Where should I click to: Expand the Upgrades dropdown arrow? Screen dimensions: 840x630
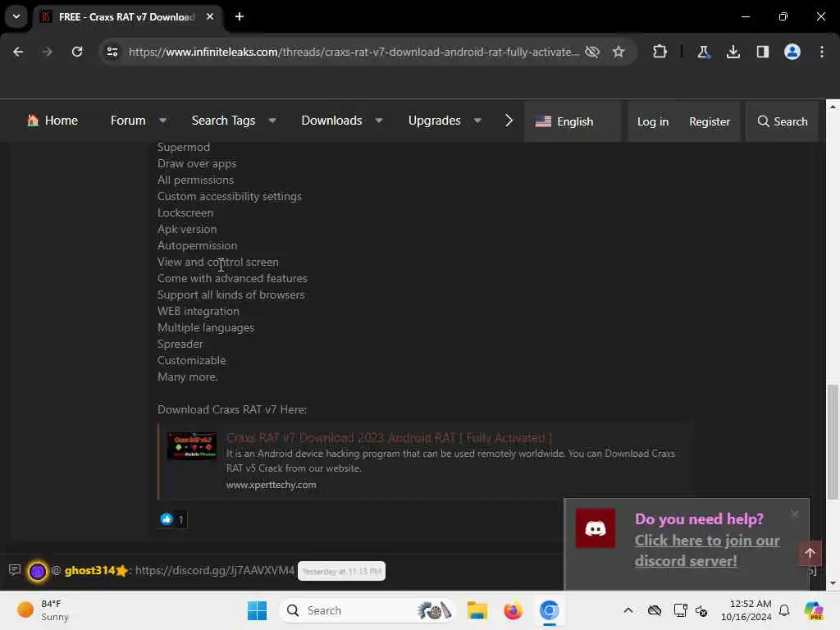pos(477,121)
